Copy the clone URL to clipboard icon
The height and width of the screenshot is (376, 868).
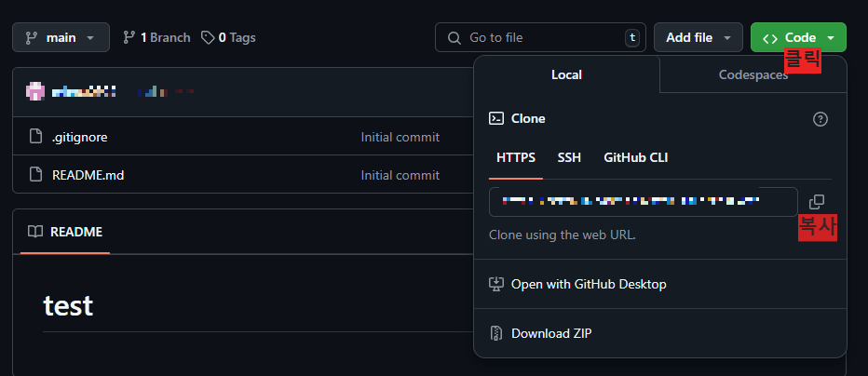pyautogui.click(x=817, y=202)
